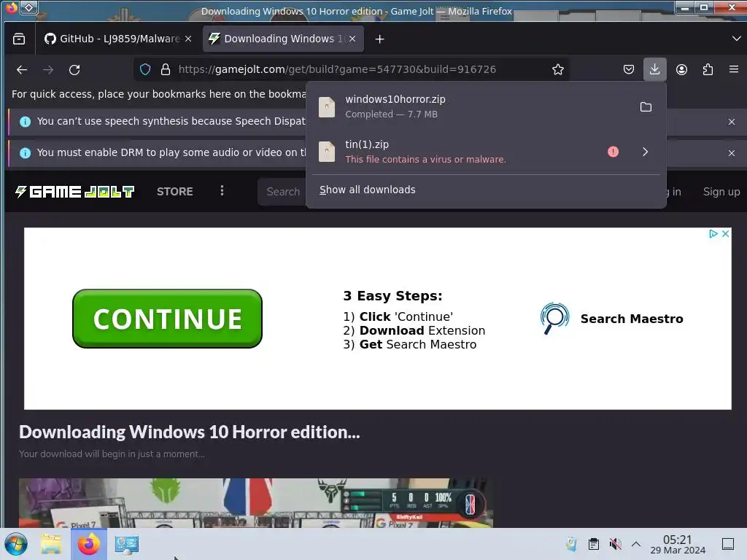Open the Game Jolt STORE link
747x560 pixels.
(x=175, y=192)
